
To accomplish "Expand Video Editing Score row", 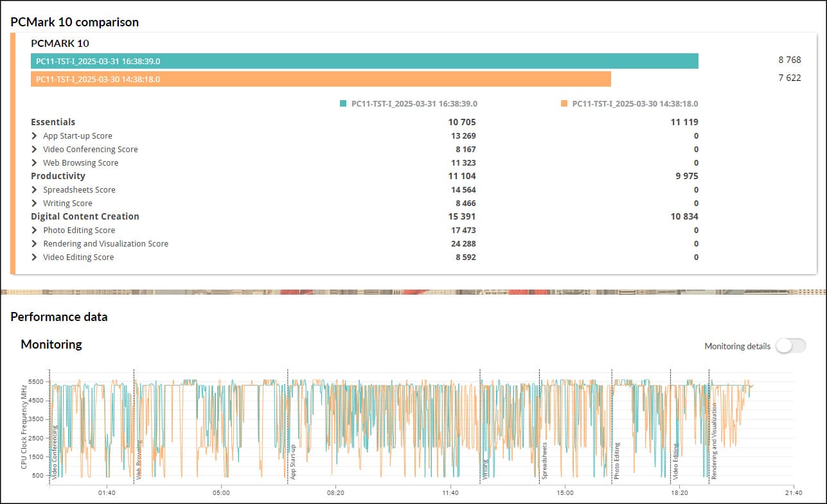I will click(x=34, y=257).
